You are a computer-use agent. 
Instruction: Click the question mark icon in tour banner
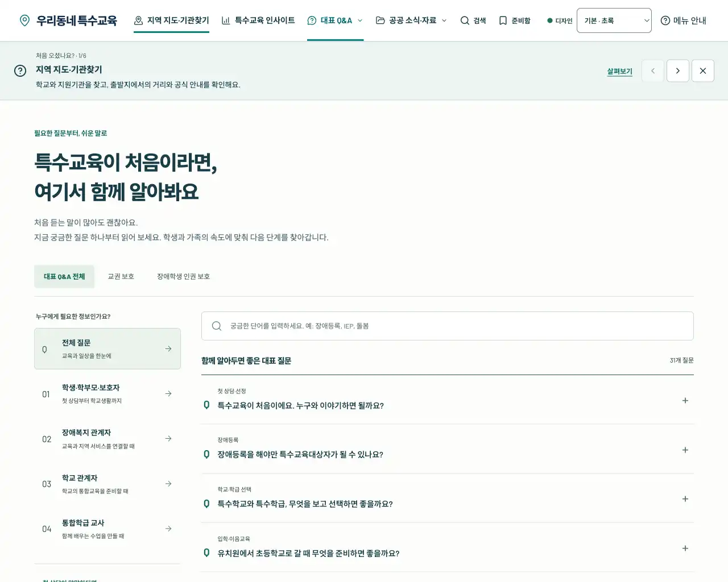[20, 70]
